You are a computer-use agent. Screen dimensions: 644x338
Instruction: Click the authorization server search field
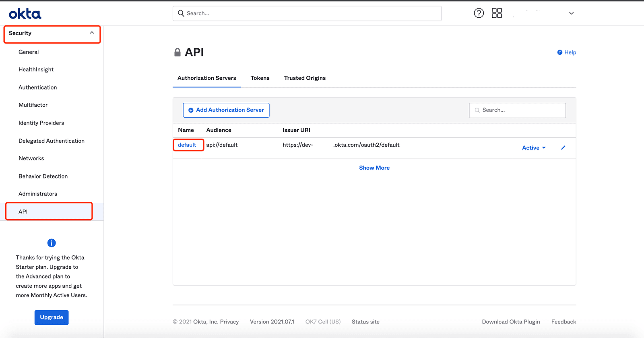point(517,110)
